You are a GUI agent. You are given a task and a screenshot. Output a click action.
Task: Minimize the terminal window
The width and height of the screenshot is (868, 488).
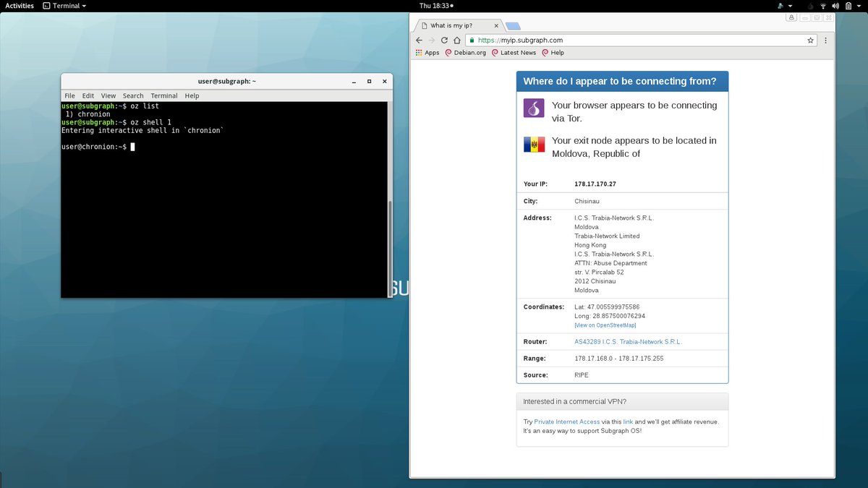[354, 82]
